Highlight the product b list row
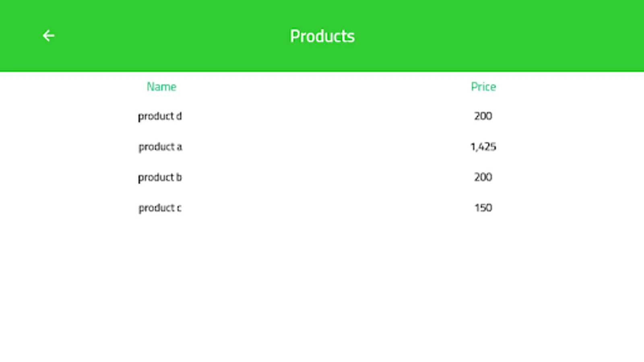This screenshot has height=362, width=644. 322,177
